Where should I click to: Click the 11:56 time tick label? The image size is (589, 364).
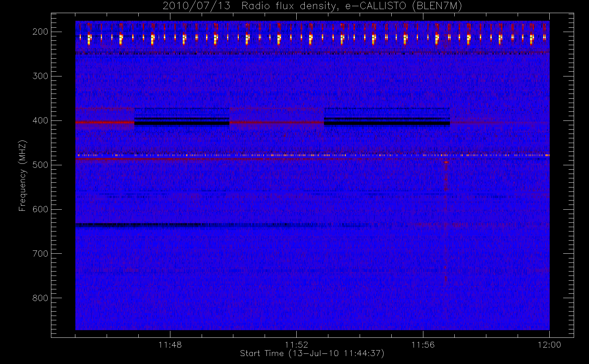[x=423, y=345]
